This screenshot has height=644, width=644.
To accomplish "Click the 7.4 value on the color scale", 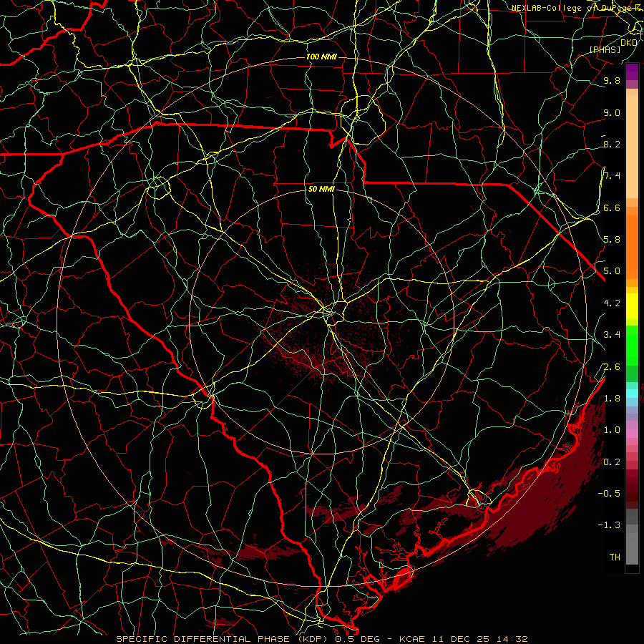I will [612, 176].
